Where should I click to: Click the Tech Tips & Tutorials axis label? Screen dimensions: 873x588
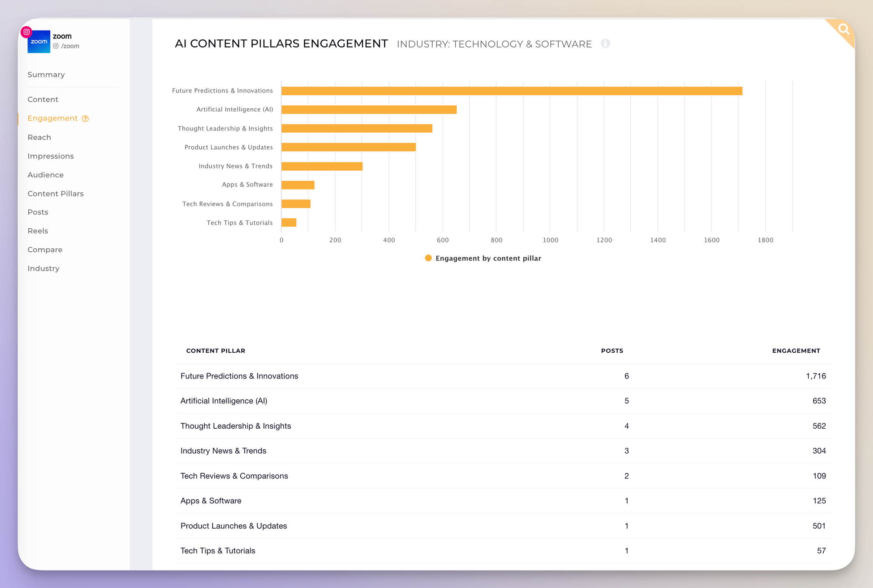coord(240,223)
